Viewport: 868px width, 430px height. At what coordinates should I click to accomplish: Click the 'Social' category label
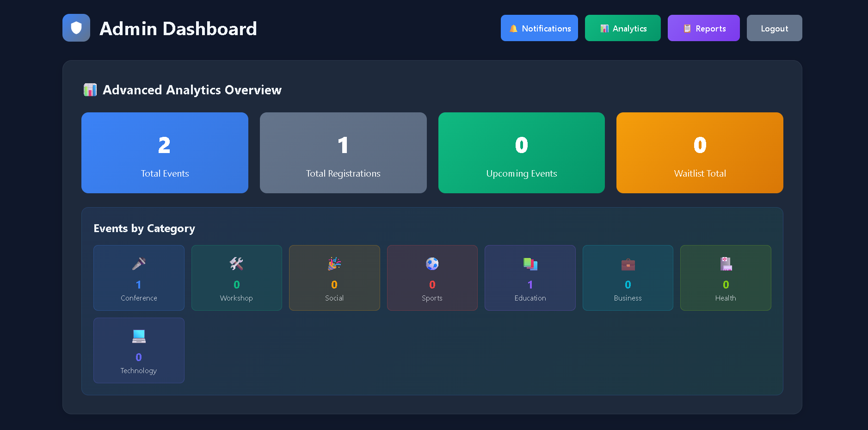(334, 298)
